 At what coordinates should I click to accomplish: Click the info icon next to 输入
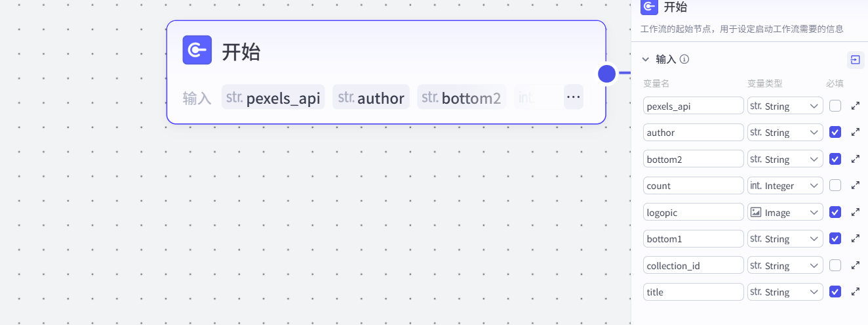[x=684, y=59]
